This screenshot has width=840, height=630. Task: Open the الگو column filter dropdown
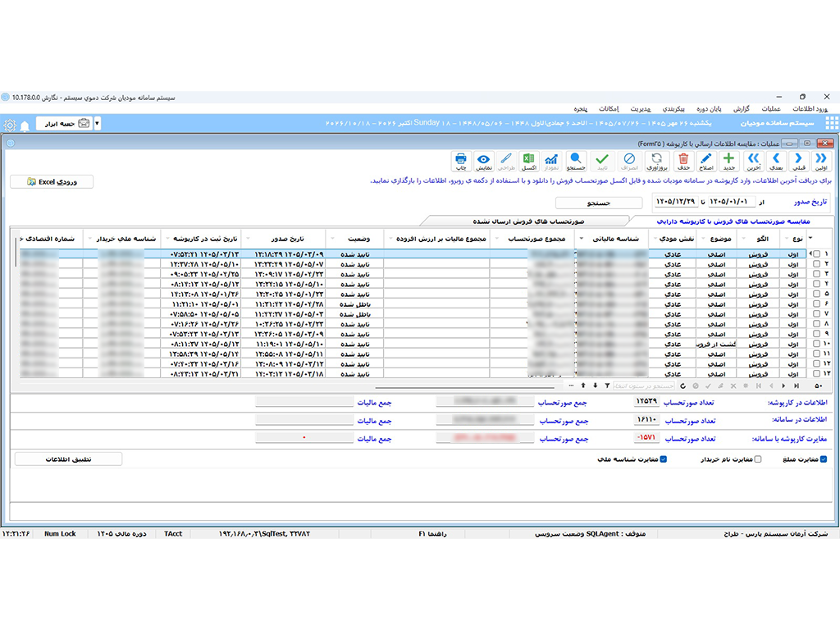tap(743, 239)
